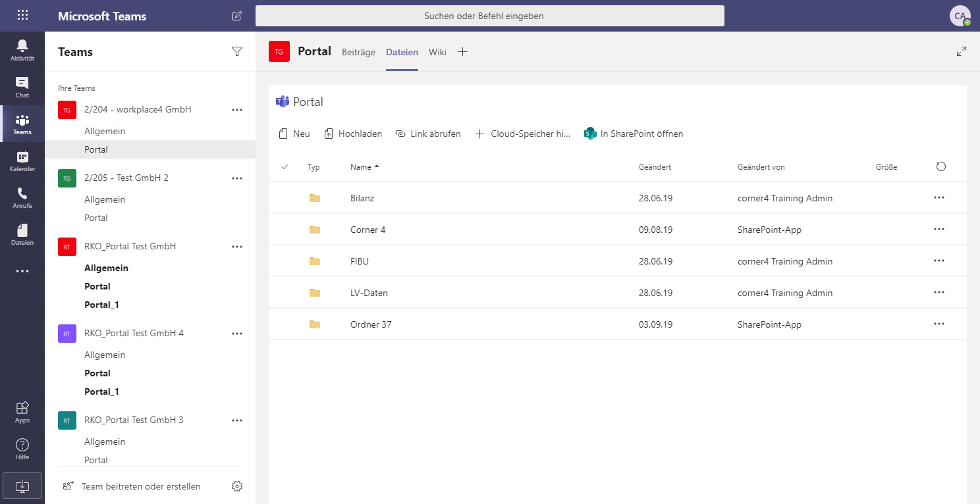Click the 2/205 - Test GmbH 2 team avatar
The image size is (980, 504).
click(x=67, y=178)
